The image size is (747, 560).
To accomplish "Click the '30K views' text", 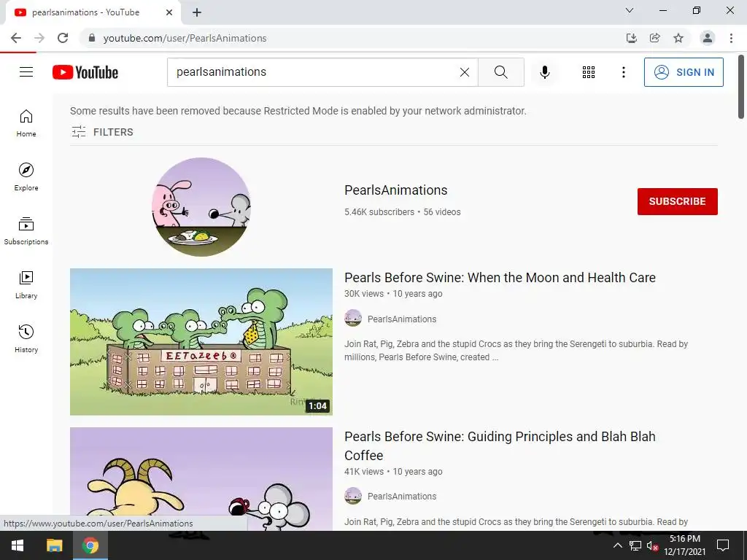I will [x=364, y=294].
